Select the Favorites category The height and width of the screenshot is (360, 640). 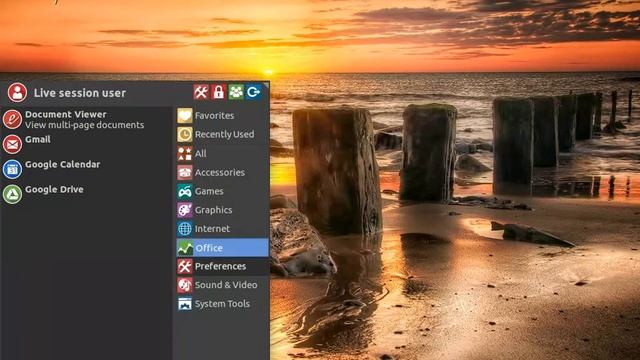point(222,116)
